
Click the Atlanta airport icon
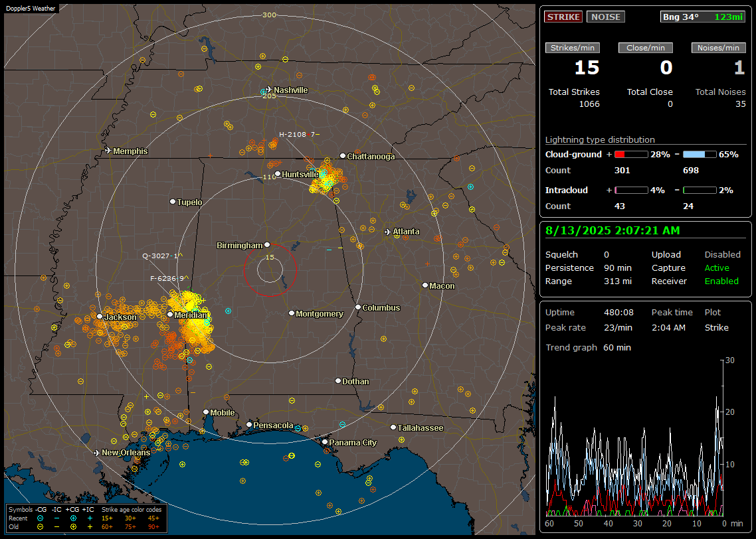coord(388,232)
